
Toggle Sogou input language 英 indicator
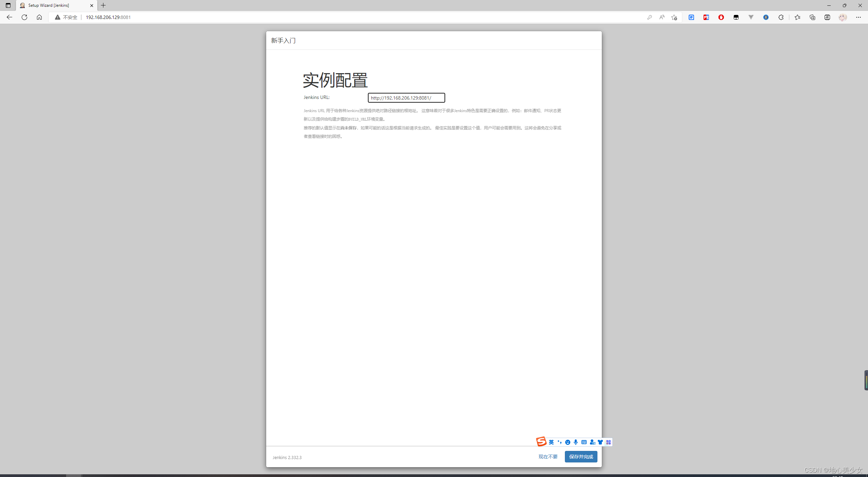[551, 442]
